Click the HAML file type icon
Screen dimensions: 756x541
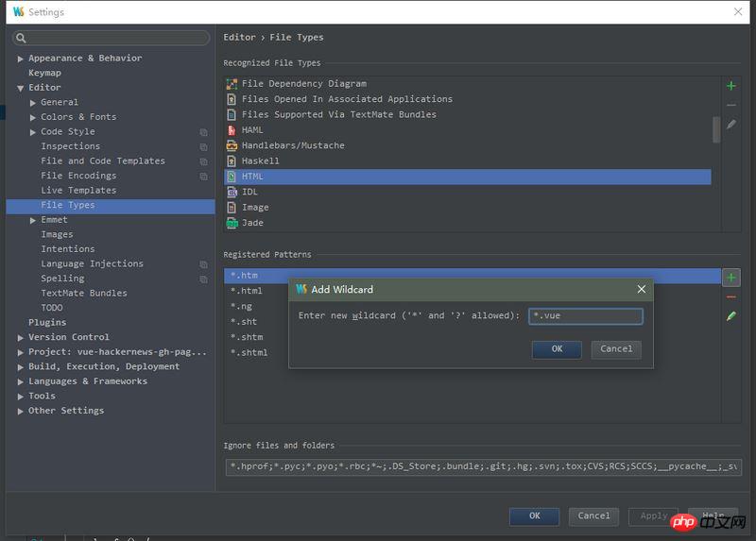tap(232, 130)
